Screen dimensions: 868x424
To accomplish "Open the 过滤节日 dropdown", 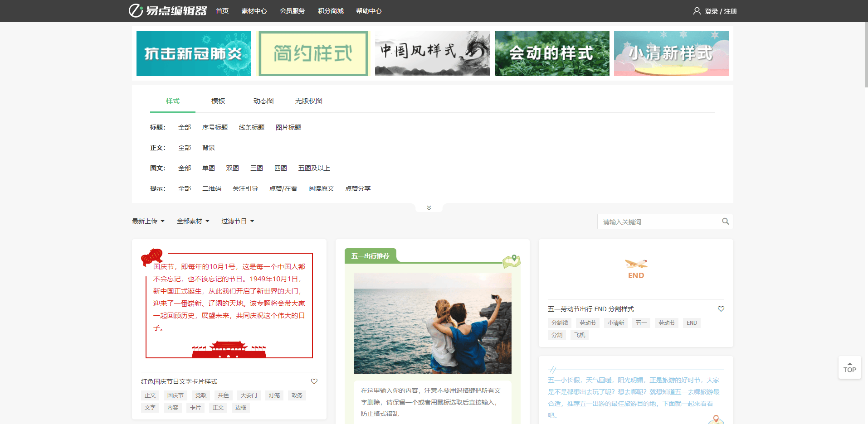I will (x=237, y=221).
